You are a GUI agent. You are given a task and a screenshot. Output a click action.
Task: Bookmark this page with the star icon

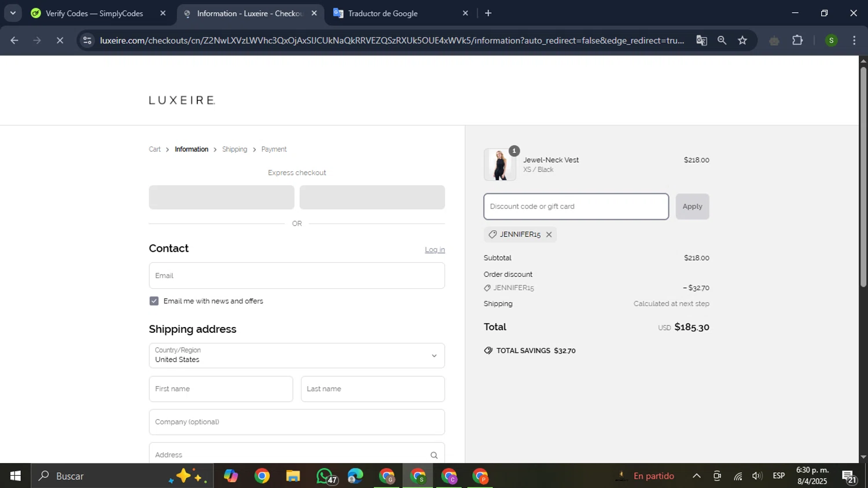tap(742, 41)
